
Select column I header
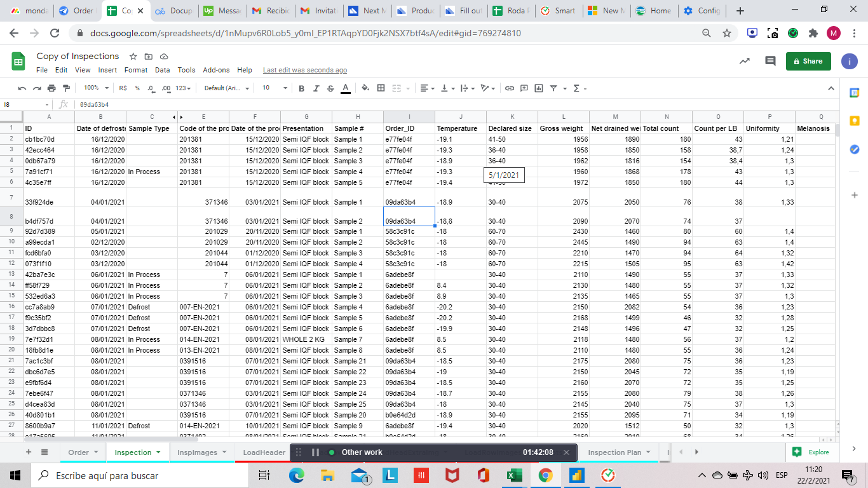[x=409, y=117]
